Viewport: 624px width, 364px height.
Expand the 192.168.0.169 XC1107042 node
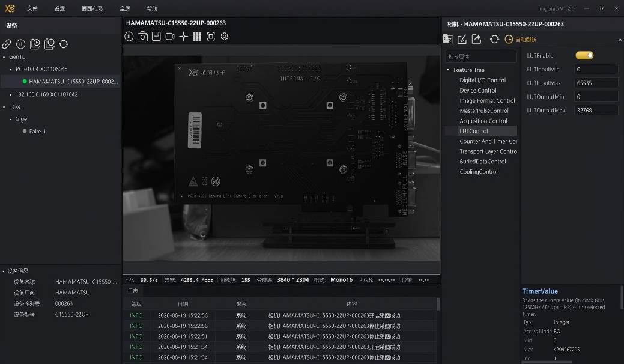10,95
